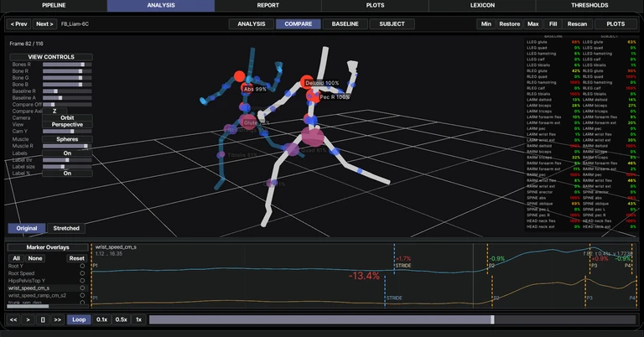
Task: Open the REPORT tab
Action: pyautogui.click(x=267, y=5)
